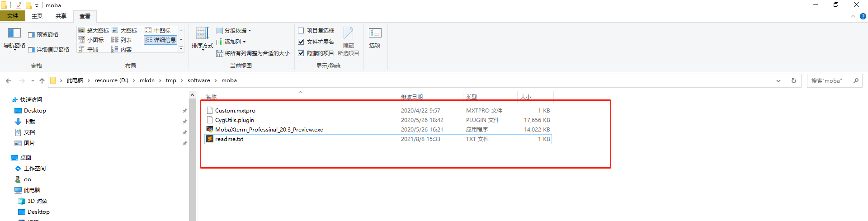Click software in address breadcrumb
This screenshot has width=868, height=221.
199,80
